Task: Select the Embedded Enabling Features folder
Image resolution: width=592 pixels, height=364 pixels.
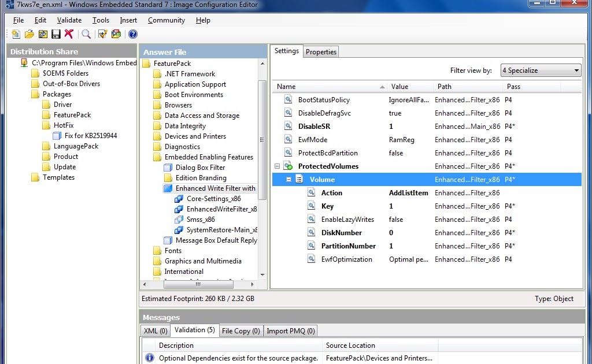Action: click(x=209, y=157)
